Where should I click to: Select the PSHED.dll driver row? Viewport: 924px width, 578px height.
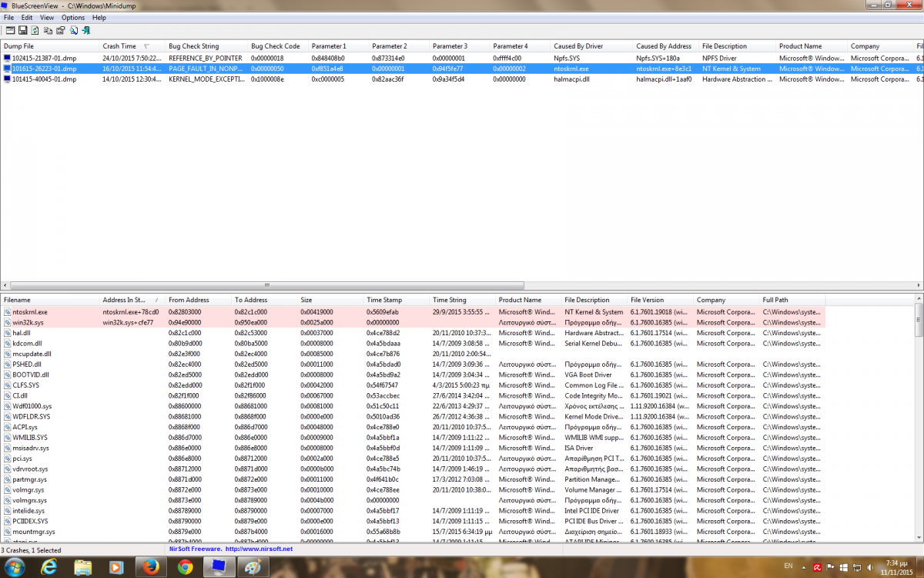tap(412, 364)
